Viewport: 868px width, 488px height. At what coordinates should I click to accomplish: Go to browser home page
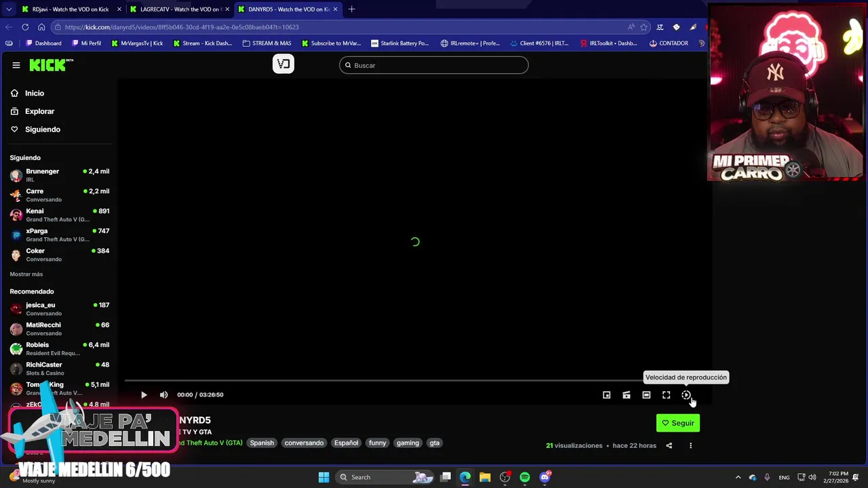click(41, 27)
